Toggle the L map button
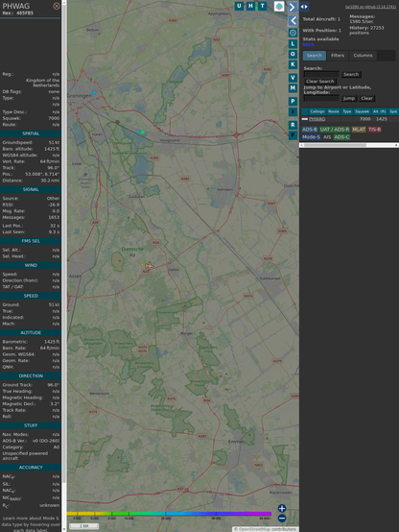Image resolution: width=399 pixels, height=532 pixels. pyautogui.click(x=293, y=44)
